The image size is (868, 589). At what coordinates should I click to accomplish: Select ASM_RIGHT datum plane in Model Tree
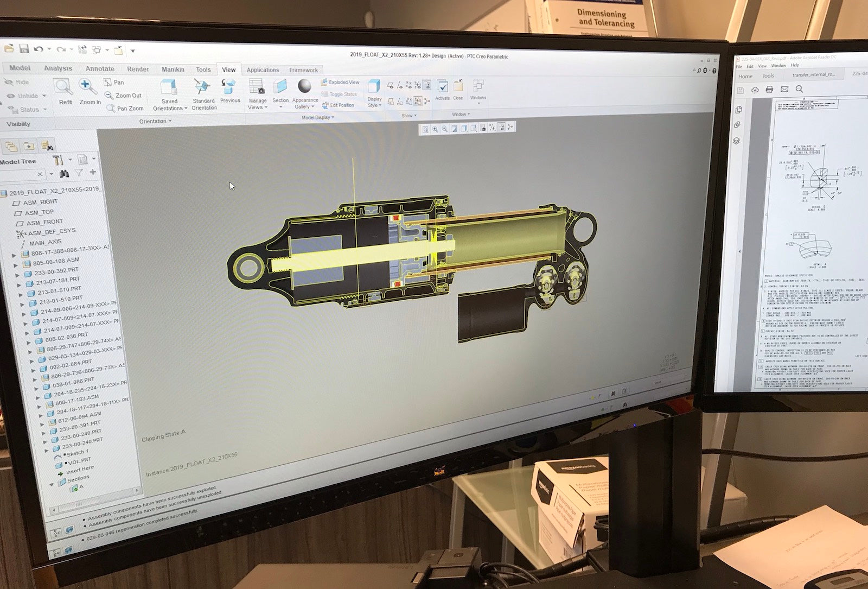[35, 202]
